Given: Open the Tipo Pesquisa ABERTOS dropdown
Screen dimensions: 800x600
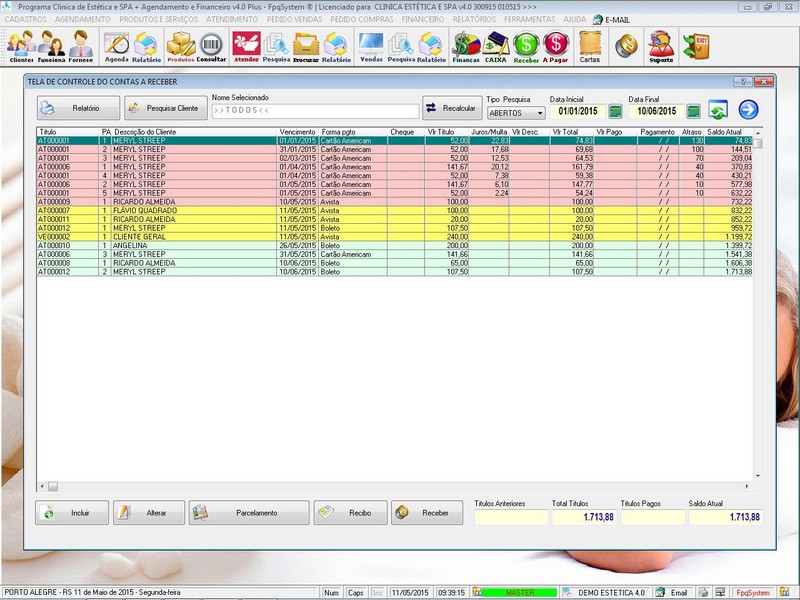Looking at the screenshot, I should pos(516,113).
